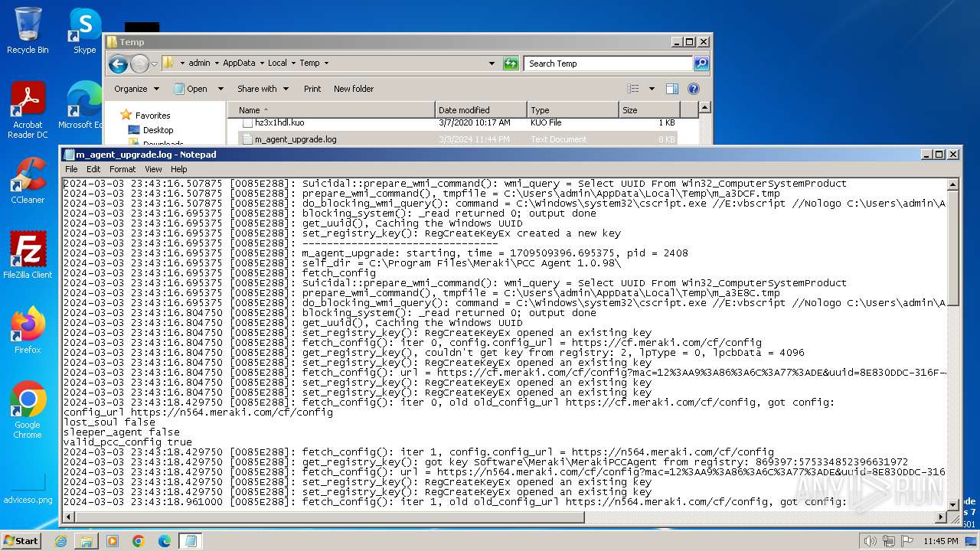
Task: Select Notepad taskbar button
Action: pyautogui.click(x=191, y=541)
